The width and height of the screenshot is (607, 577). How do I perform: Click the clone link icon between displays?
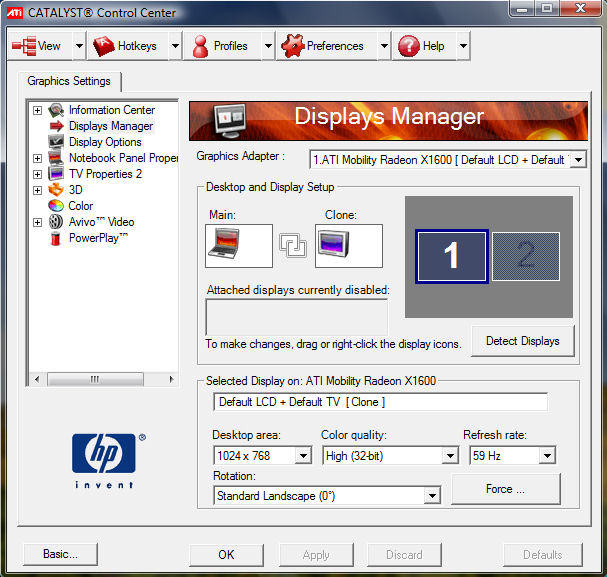(x=293, y=247)
